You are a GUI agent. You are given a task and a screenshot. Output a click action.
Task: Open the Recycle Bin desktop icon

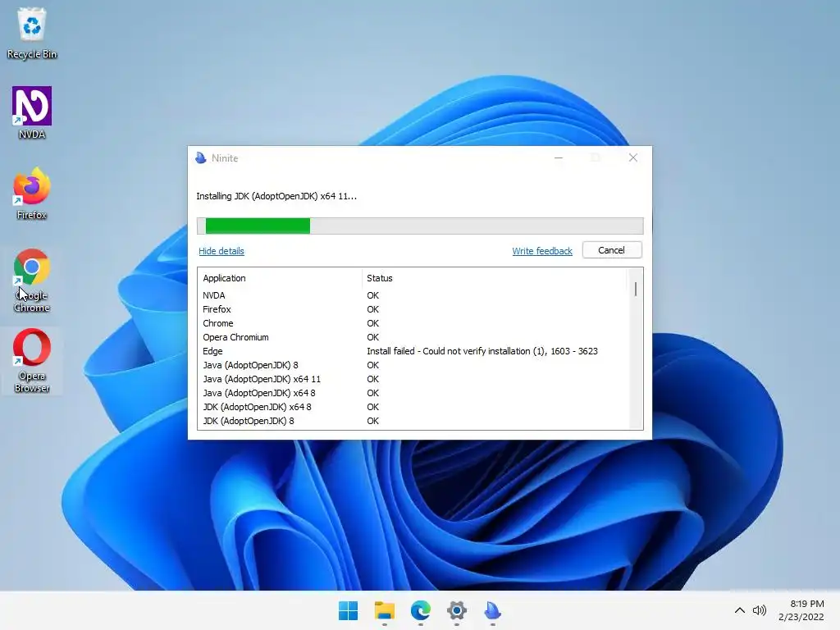point(32,33)
